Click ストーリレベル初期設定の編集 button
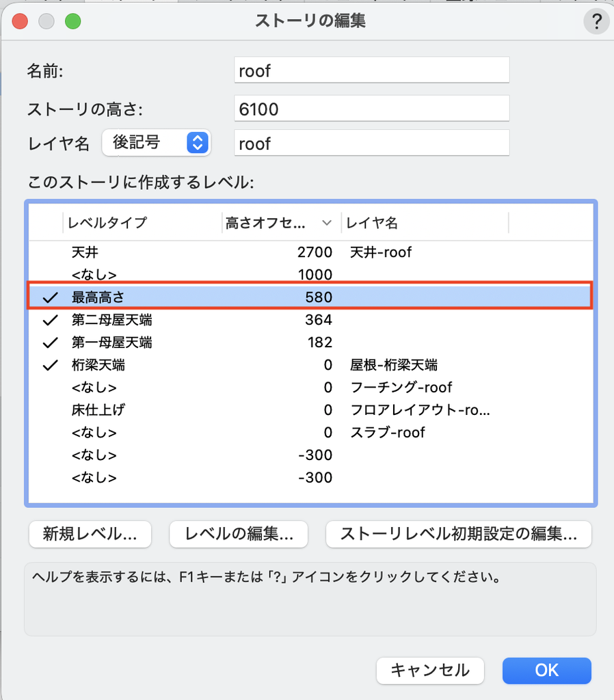Viewport: 614px width, 700px height. pyautogui.click(x=459, y=534)
